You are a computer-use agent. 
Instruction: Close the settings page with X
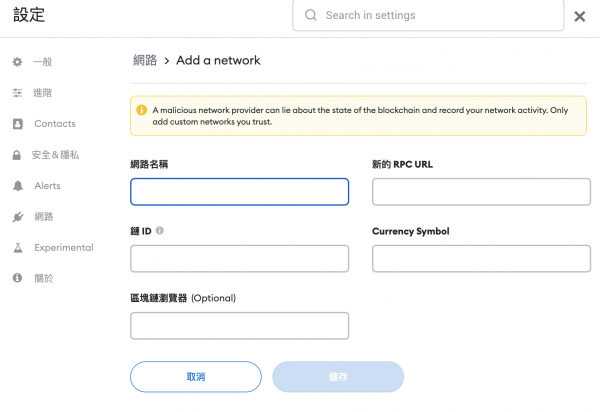(x=580, y=16)
